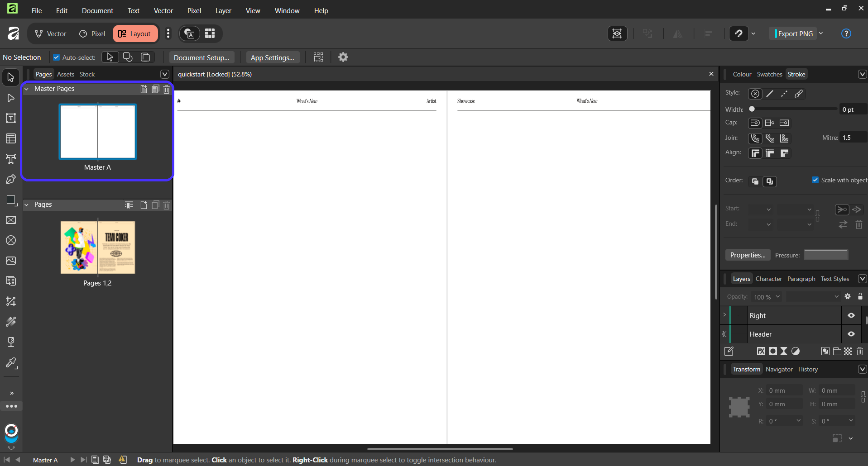This screenshot has height=466, width=868.
Task: Open the settings gear in context toolbar
Action: (343, 57)
